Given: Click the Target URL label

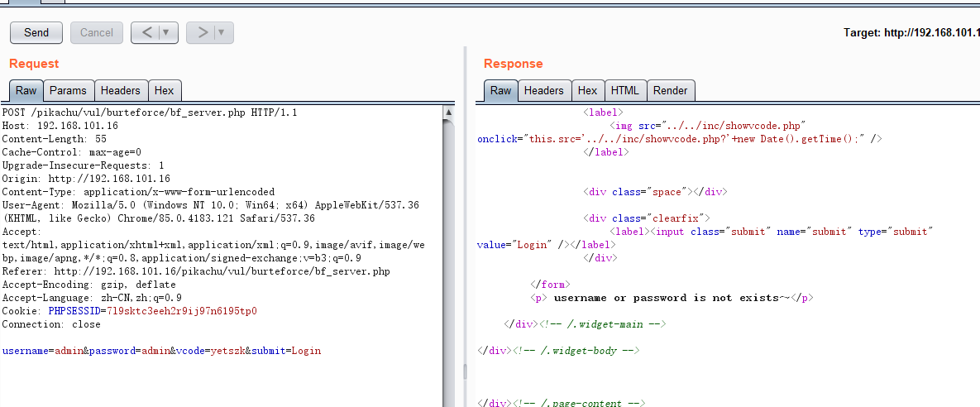Looking at the screenshot, I should click(x=911, y=32).
